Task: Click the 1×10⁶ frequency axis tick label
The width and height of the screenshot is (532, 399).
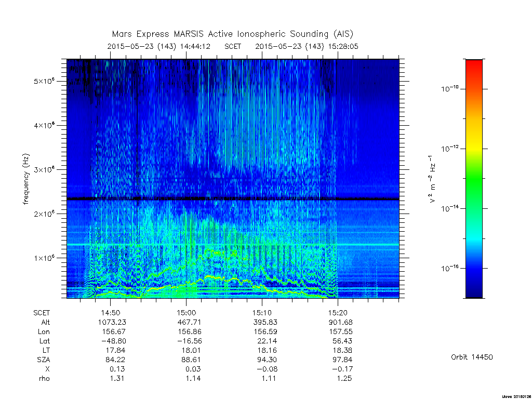Action: click(x=44, y=258)
